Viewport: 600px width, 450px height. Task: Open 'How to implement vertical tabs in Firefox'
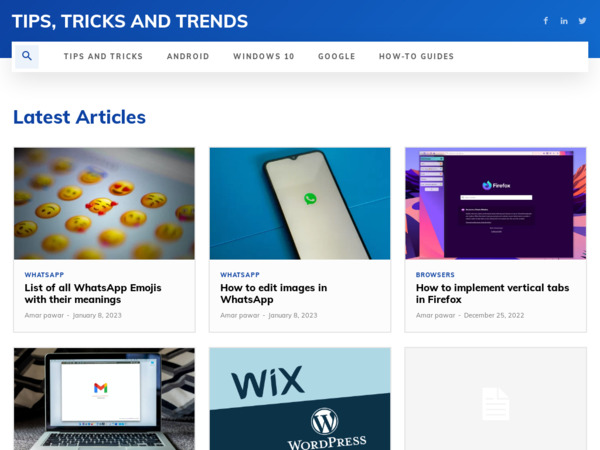pyautogui.click(x=492, y=293)
